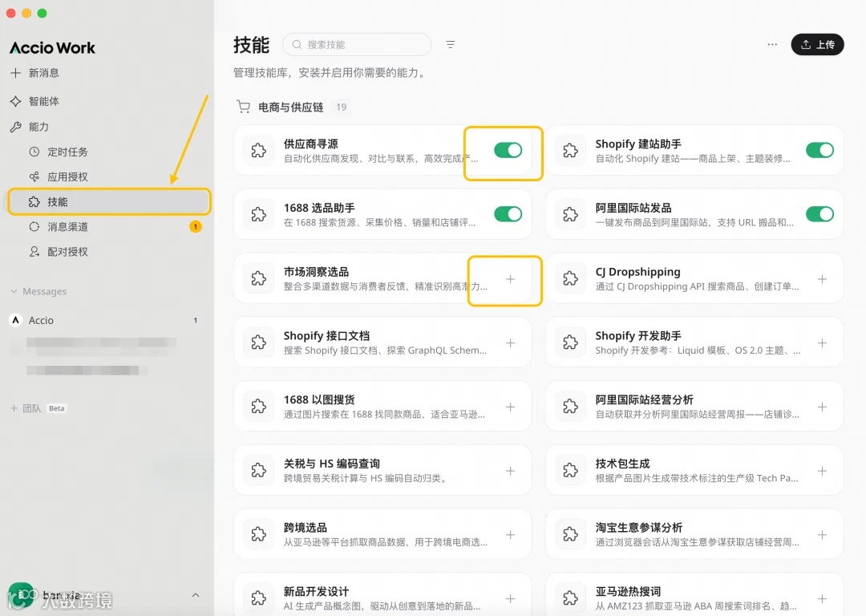Image resolution: width=866 pixels, height=616 pixels.
Task: Click 团队 Beta add team button
Action: tap(38, 408)
